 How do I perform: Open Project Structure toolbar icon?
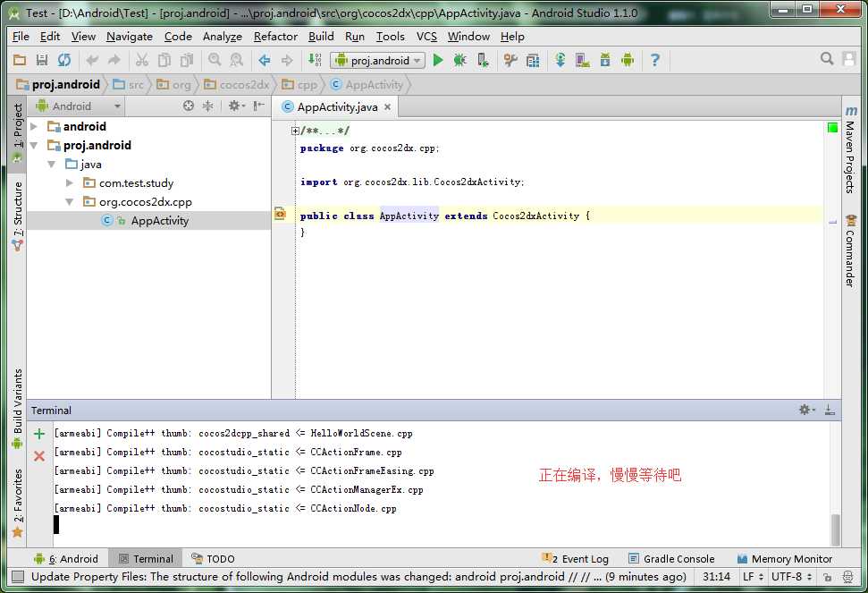pos(510,60)
